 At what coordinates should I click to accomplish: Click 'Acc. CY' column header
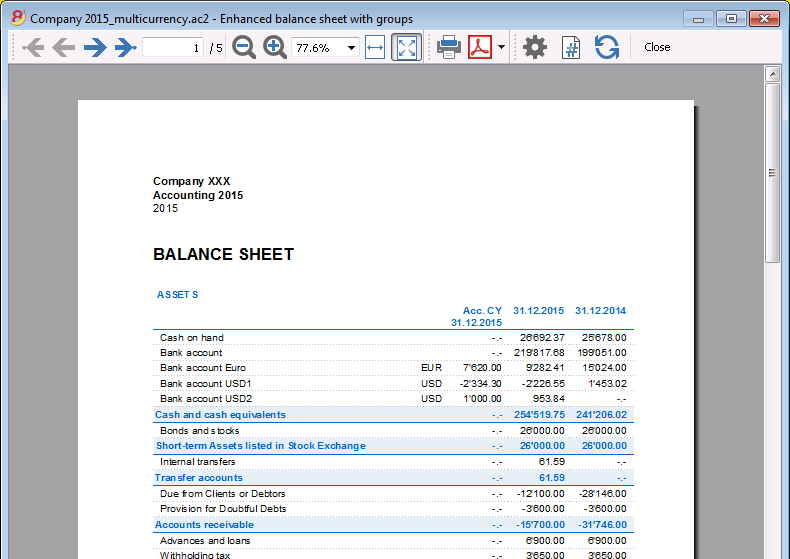click(x=482, y=311)
